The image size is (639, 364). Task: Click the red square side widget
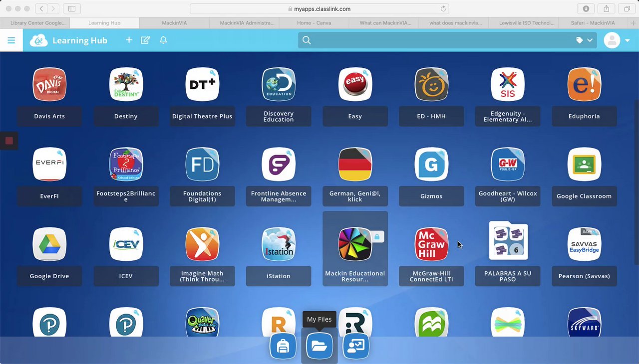click(x=9, y=141)
